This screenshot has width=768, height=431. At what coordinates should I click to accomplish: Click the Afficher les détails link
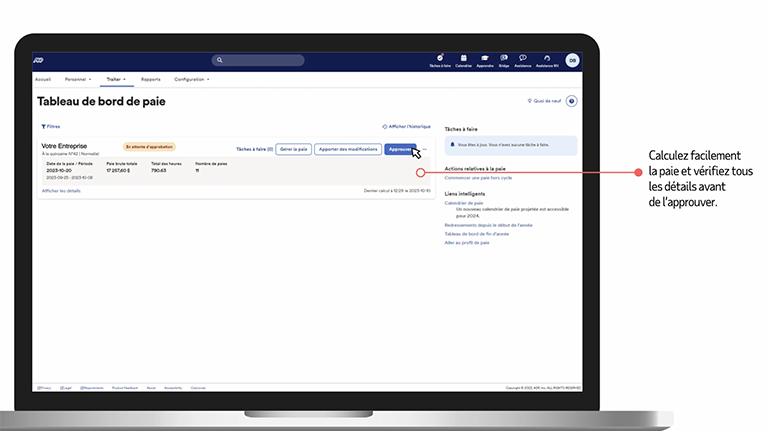(x=61, y=190)
